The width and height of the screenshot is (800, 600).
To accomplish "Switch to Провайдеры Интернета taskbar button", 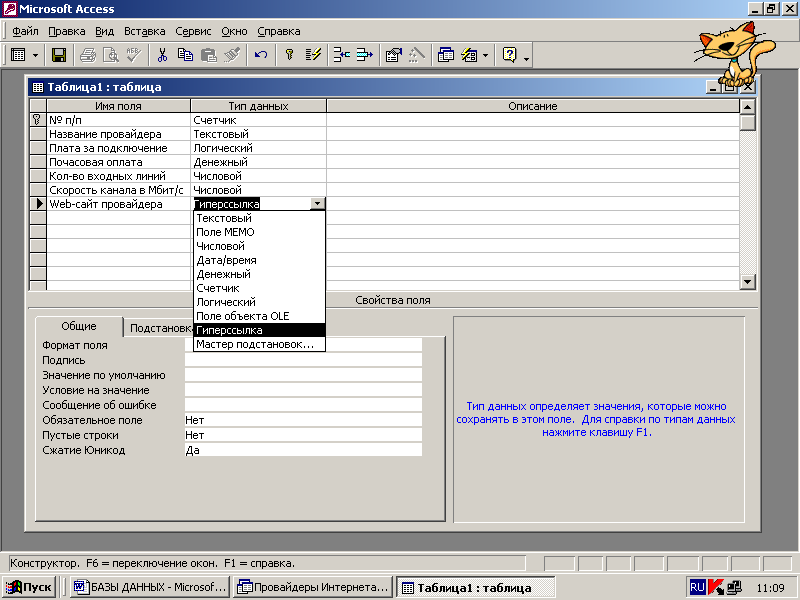I will tap(313, 587).
